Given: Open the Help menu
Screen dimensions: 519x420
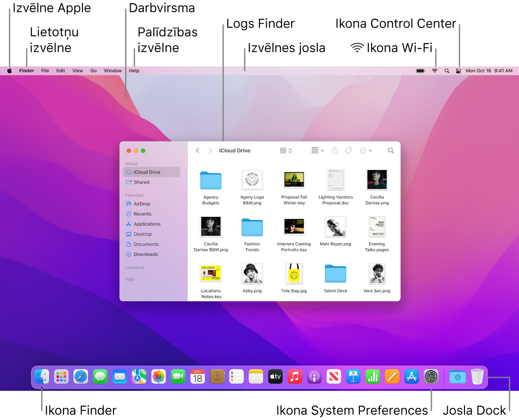Looking at the screenshot, I should point(134,70).
